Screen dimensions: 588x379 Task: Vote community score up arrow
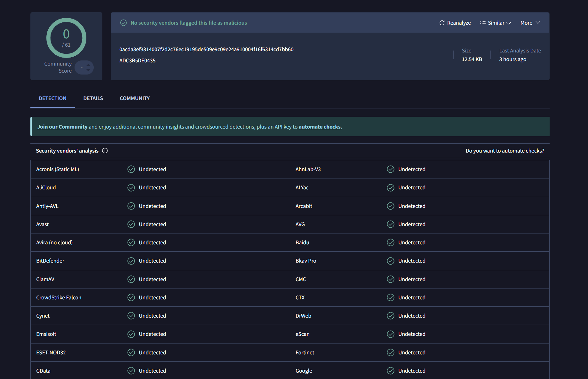point(88,65)
